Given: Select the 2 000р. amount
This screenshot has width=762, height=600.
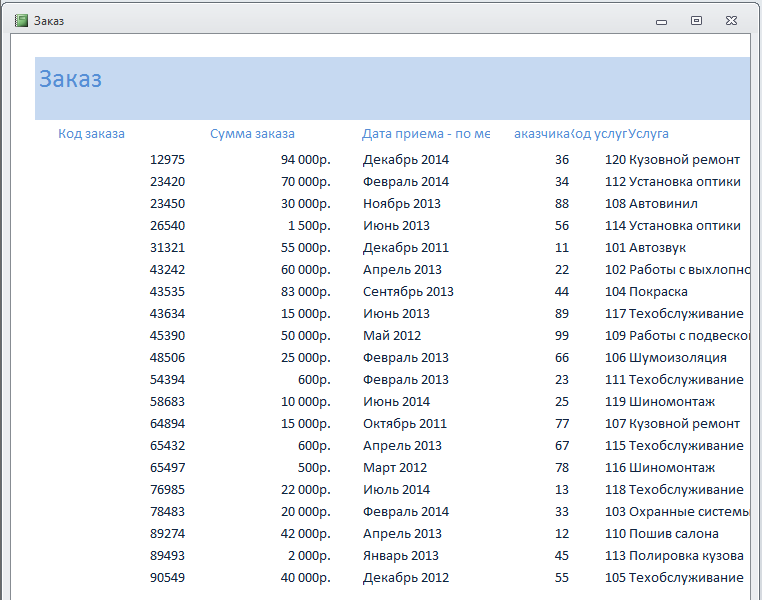Looking at the screenshot, I should point(309,556).
